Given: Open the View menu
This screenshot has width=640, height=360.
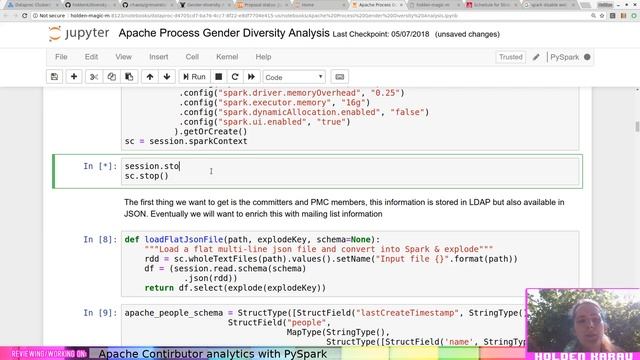Looking at the screenshot, I should 123,57.
